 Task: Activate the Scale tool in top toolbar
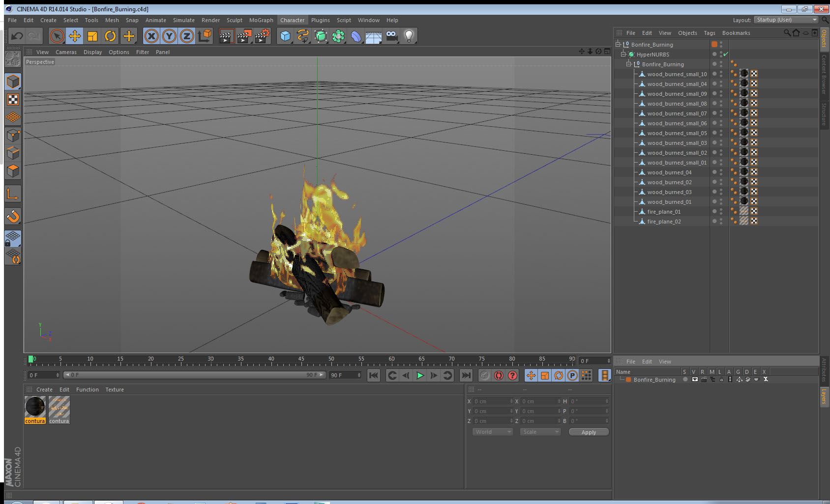92,36
